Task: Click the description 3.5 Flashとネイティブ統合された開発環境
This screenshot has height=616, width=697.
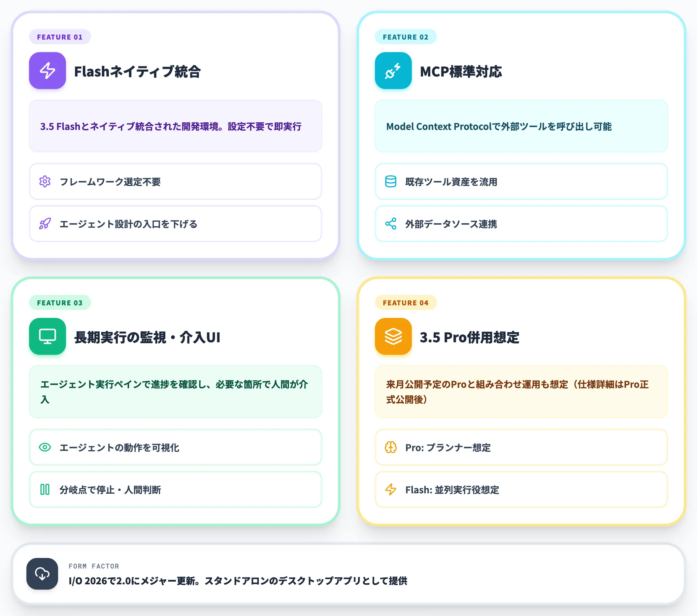Action: pos(171,126)
